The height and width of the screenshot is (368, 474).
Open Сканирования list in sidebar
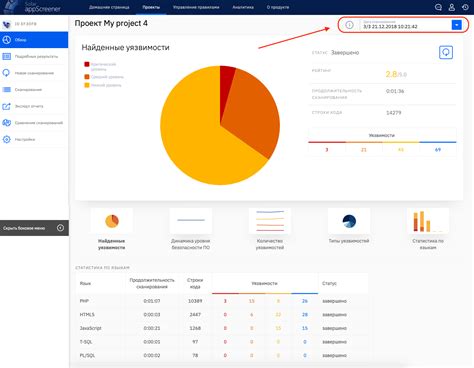34,90
